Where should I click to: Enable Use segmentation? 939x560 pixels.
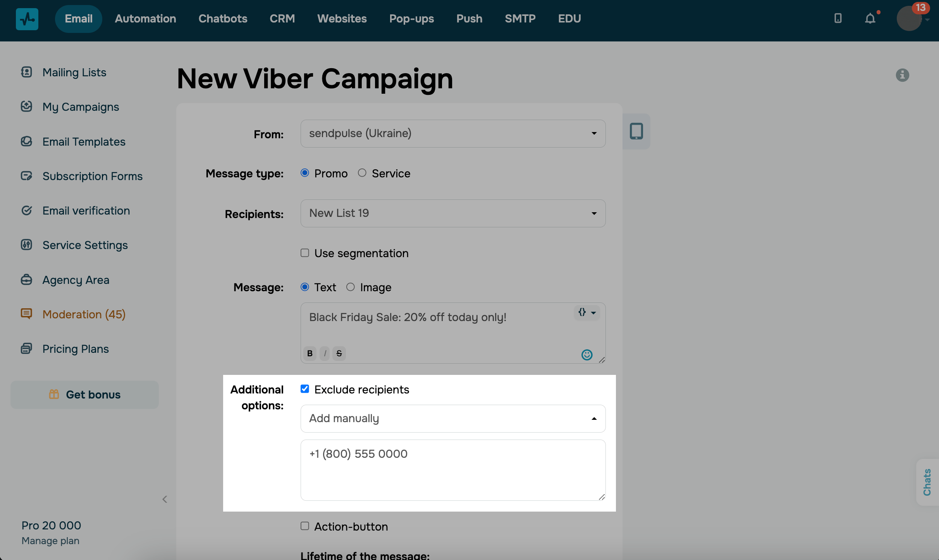pyautogui.click(x=305, y=253)
